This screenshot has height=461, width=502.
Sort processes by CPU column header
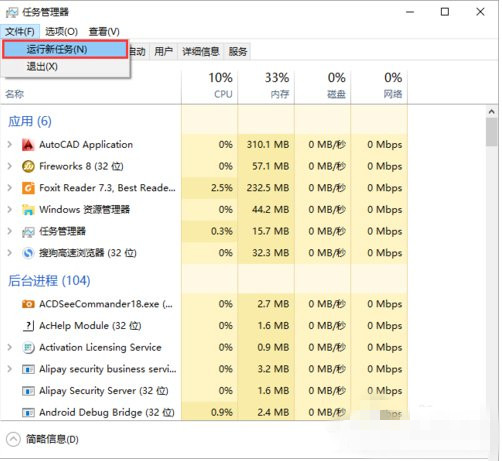point(210,86)
